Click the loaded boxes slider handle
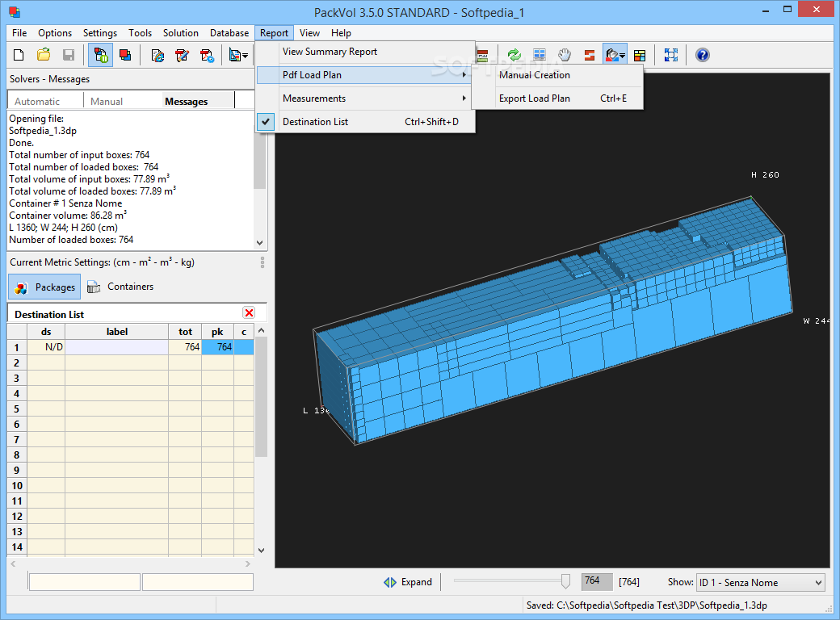This screenshot has height=620, width=840. coord(565,581)
